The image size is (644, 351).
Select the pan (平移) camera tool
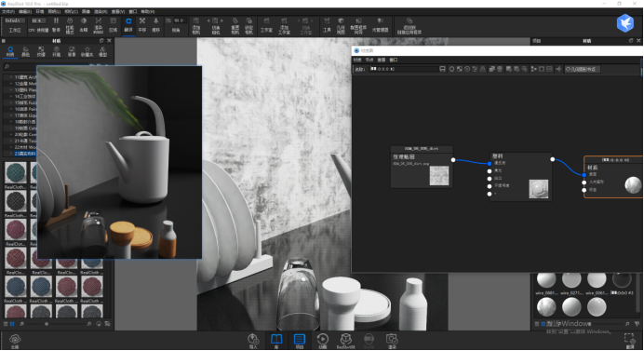142,24
